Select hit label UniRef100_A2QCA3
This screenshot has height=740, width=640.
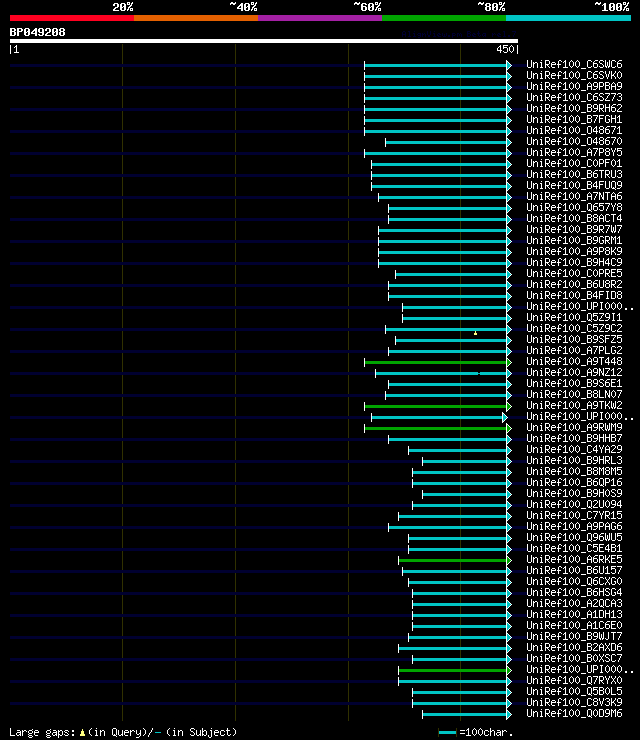pyautogui.click(x=574, y=604)
